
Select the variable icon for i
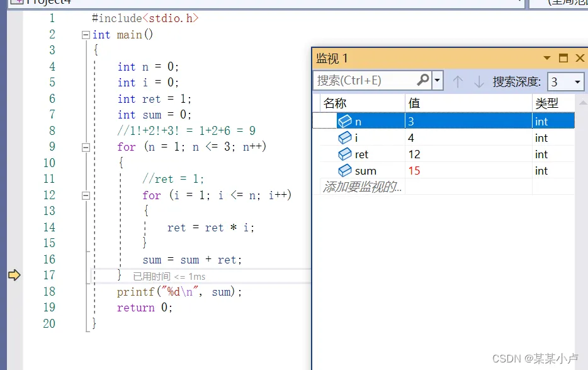pyautogui.click(x=344, y=138)
